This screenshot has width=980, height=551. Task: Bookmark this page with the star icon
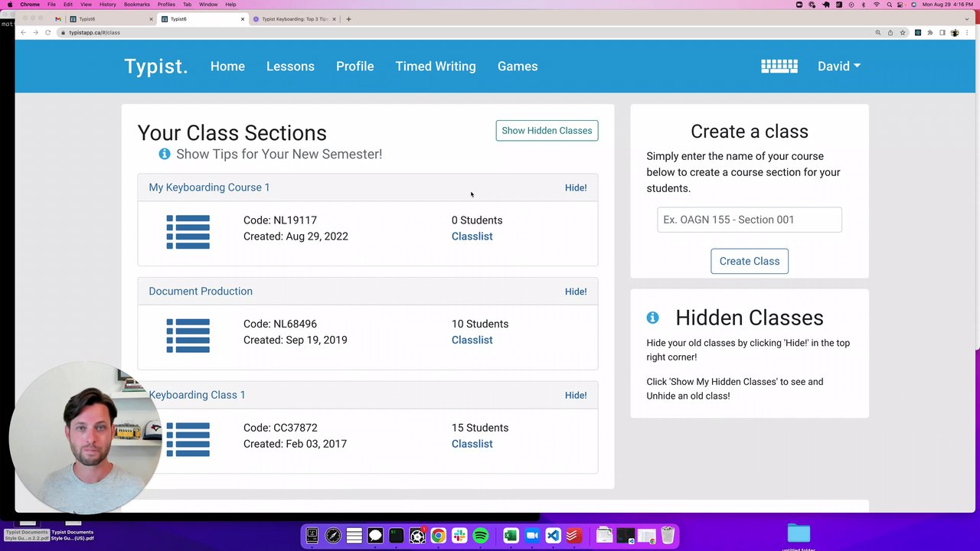point(903,32)
